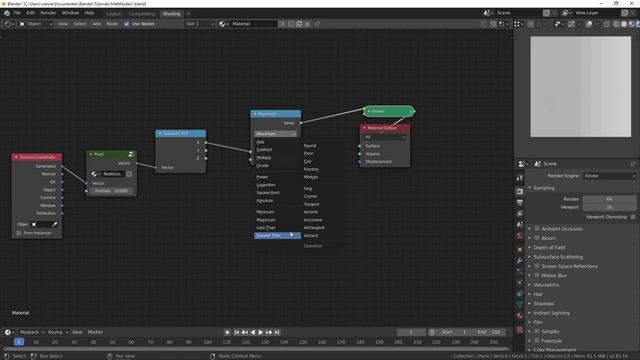
Task: Click the current frame number field
Action: (411, 332)
